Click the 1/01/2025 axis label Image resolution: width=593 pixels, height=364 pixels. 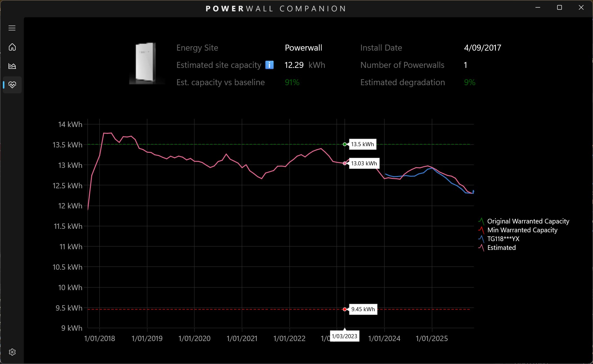[432, 339]
